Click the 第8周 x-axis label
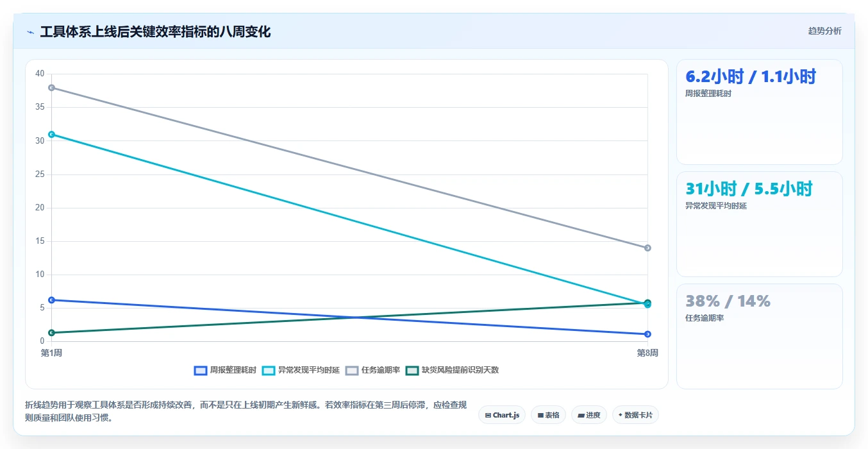The width and height of the screenshot is (868, 449). (647, 353)
